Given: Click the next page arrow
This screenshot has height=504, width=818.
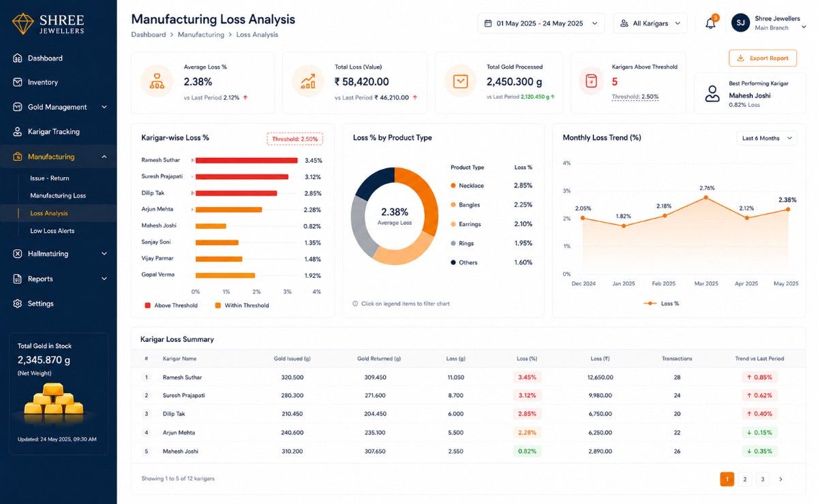Looking at the screenshot, I should pyautogui.click(x=781, y=479).
